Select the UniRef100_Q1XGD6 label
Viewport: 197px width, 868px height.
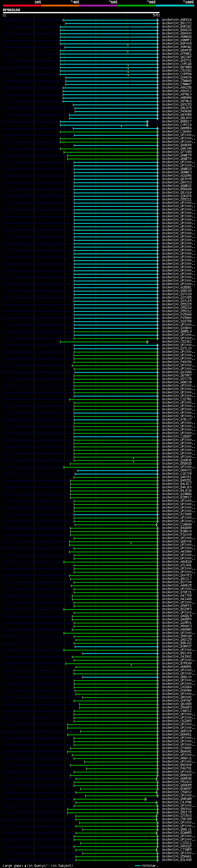[176, 372]
